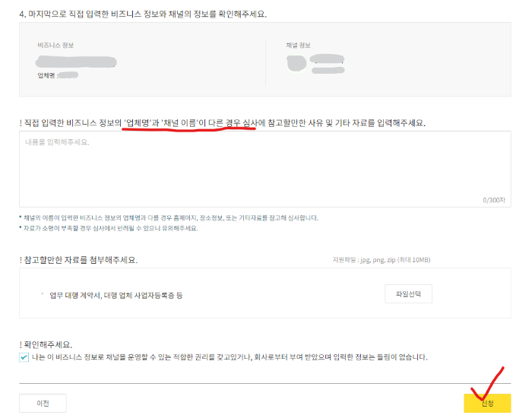This screenshot has height=415, width=532.
Task: Toggle the rights confirmation checkbox
Action: coord(24,357)
